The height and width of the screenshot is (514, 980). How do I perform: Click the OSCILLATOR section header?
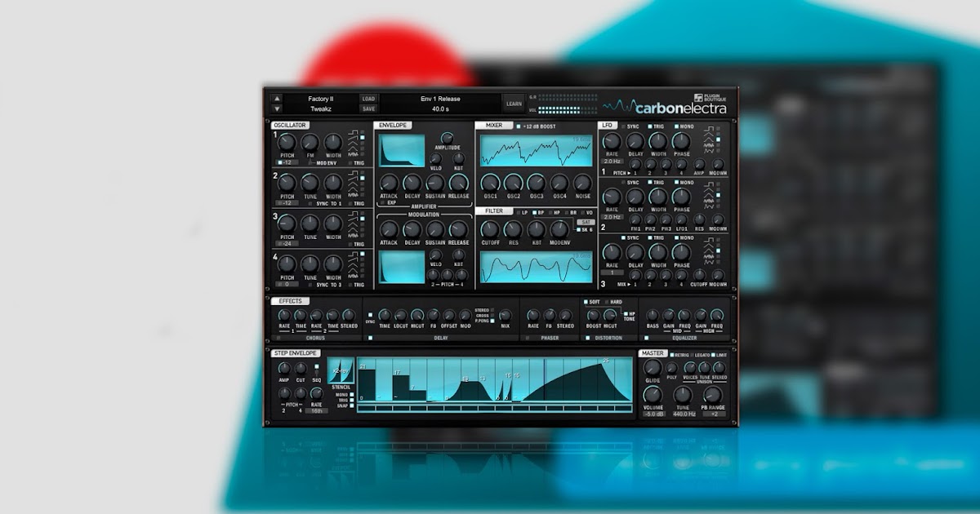pos(290,125)
